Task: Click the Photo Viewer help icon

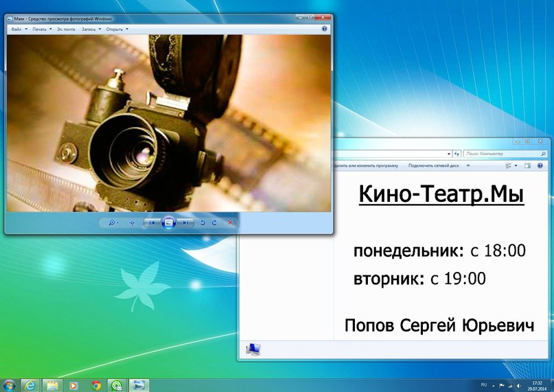Action: coord(324,29)
